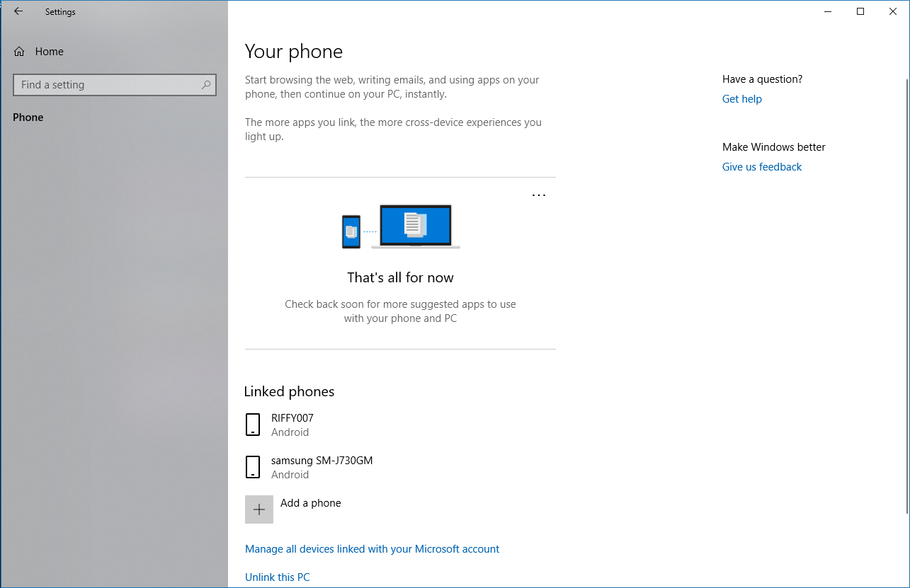
Task: Click the Linked phones heading
Action: (x=289, y=391)
